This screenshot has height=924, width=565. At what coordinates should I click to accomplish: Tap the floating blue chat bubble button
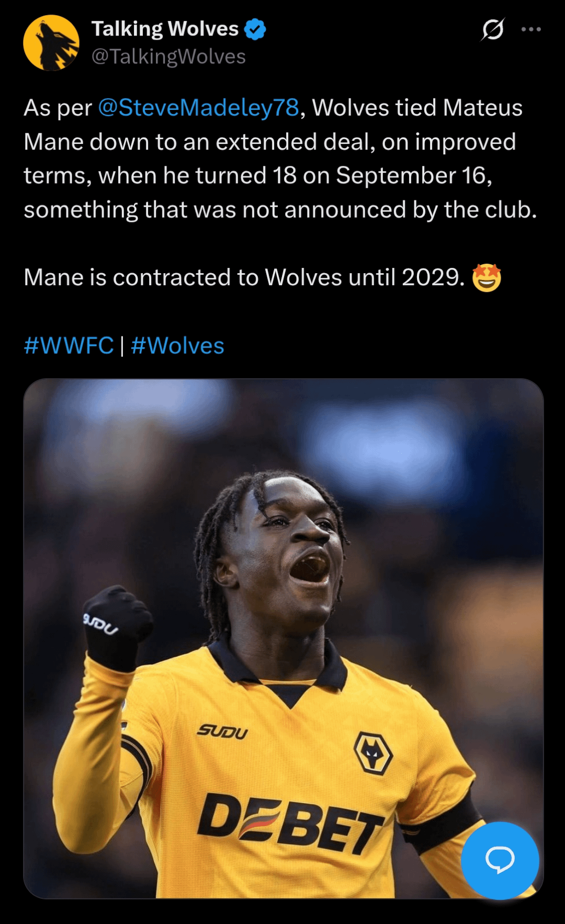point(500,860)
